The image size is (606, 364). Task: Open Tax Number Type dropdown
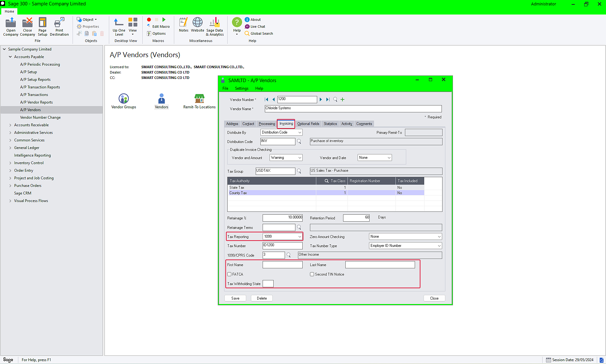[406, 246]
